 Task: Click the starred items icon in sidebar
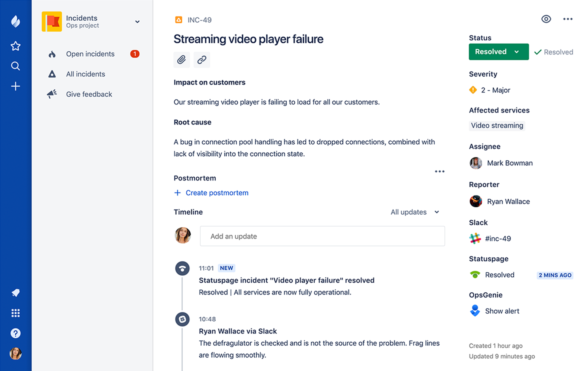point(16,46)
